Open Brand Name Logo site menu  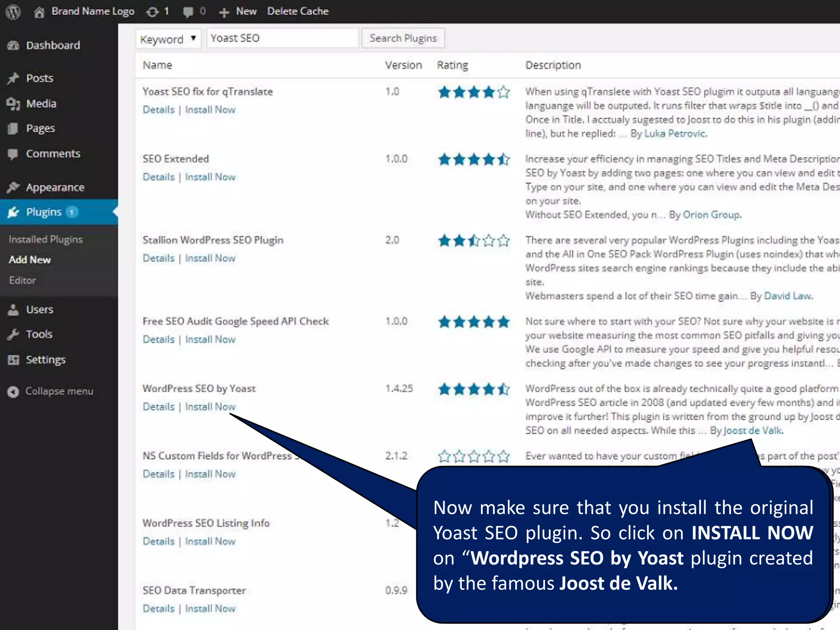pos(93,11)
